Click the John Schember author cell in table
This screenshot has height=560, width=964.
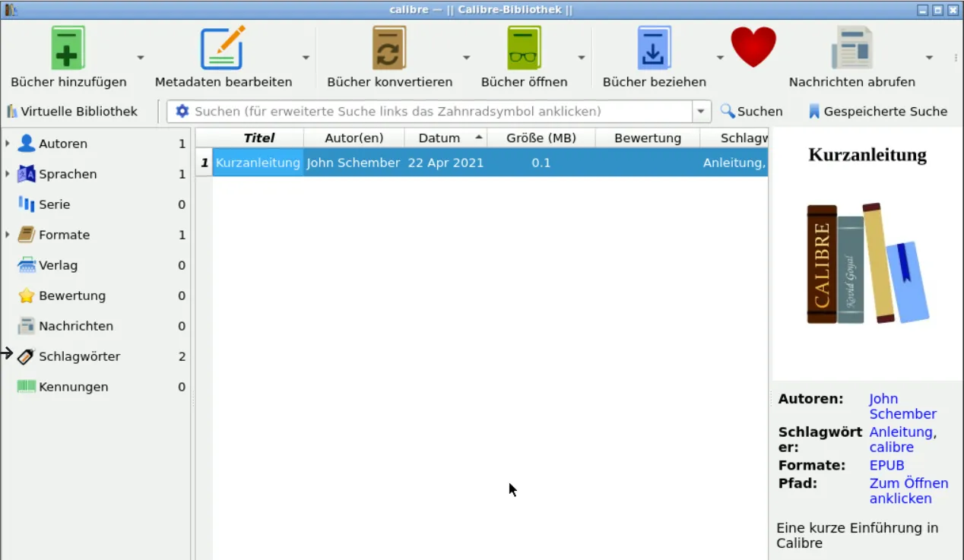point(354,163)
